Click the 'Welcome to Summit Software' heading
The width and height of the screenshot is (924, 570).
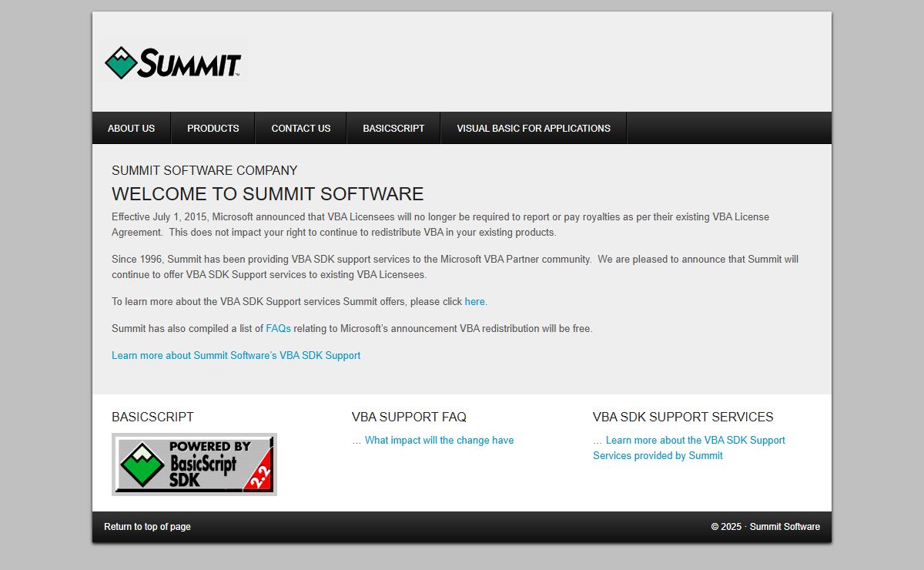tap(268, 194)
